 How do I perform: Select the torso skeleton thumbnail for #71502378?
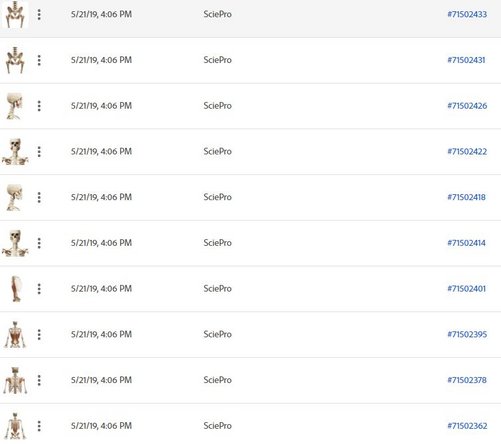point(15,380)
